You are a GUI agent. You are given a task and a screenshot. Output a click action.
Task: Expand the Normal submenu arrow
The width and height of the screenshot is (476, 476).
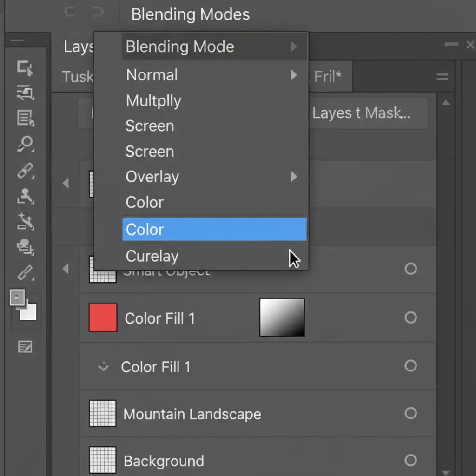(294, 75)
